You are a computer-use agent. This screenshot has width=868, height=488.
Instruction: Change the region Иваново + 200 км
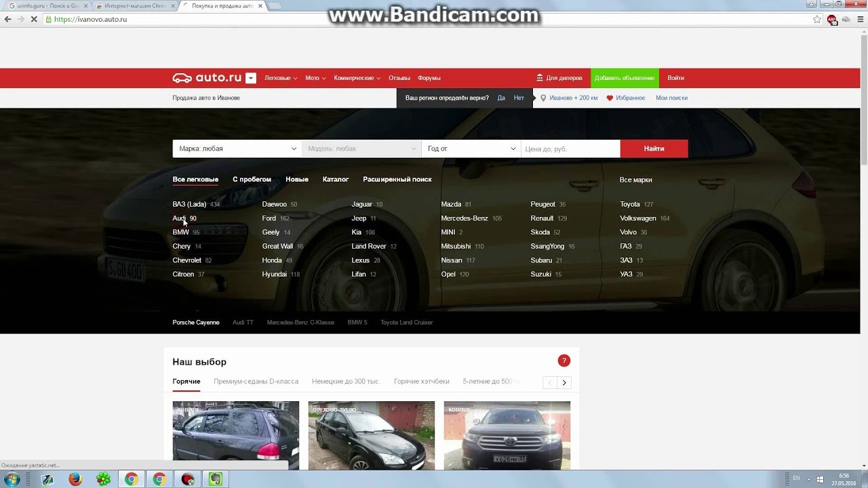(x=574, y=98)
